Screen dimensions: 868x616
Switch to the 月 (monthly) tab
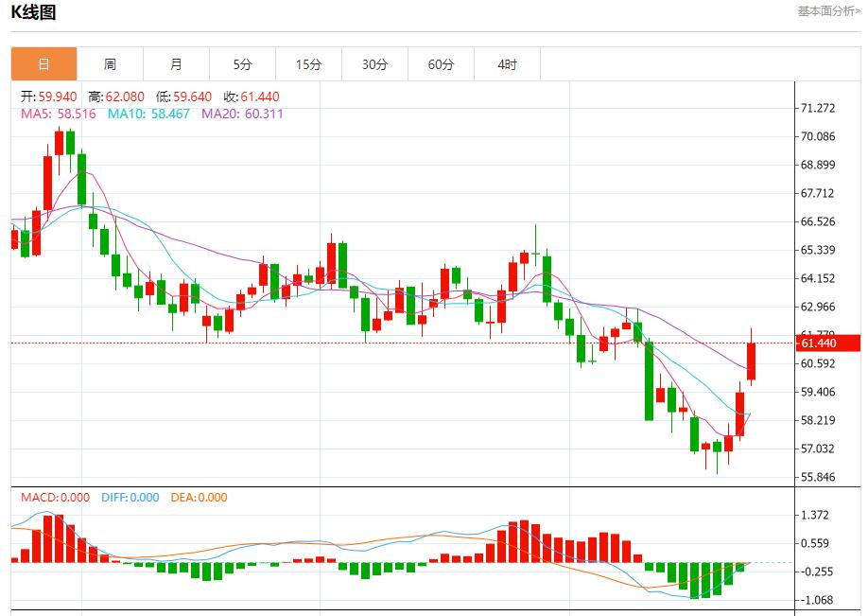[177, 64]
